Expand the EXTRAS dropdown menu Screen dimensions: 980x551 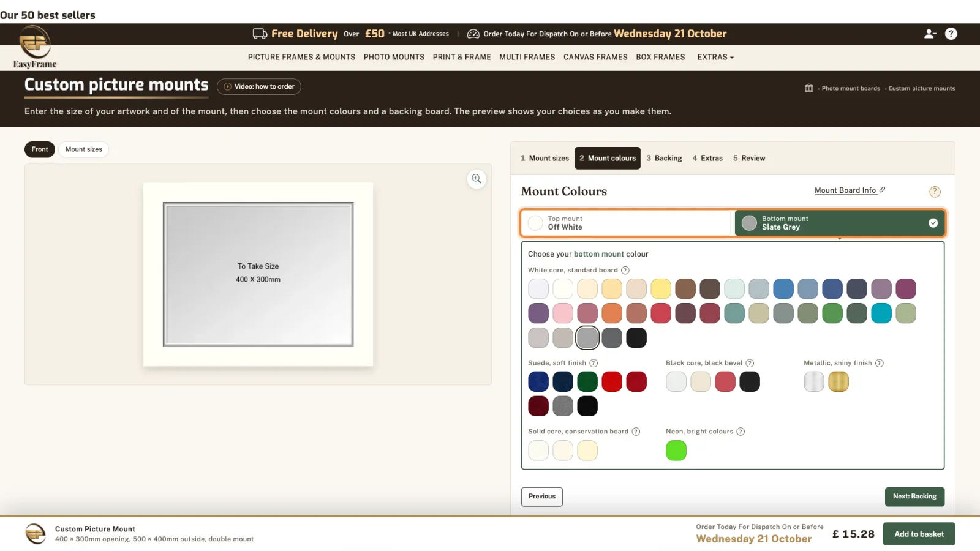coord(715,57)
